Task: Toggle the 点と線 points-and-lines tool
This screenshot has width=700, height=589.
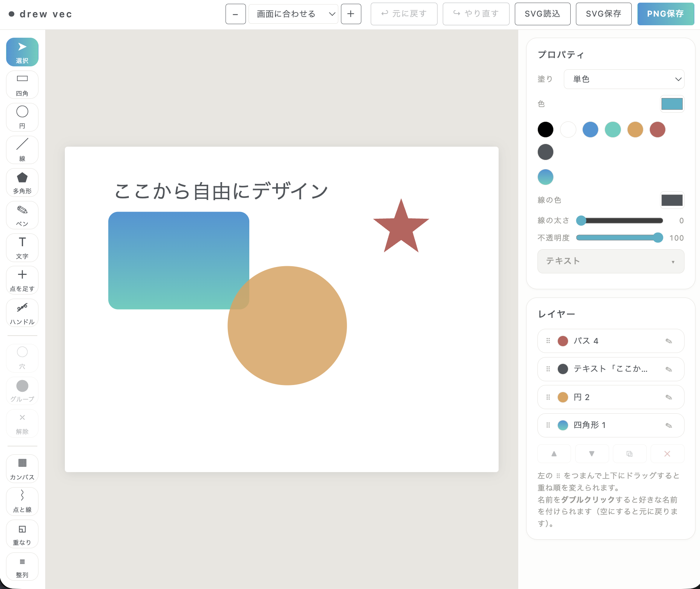Action: 22,501
